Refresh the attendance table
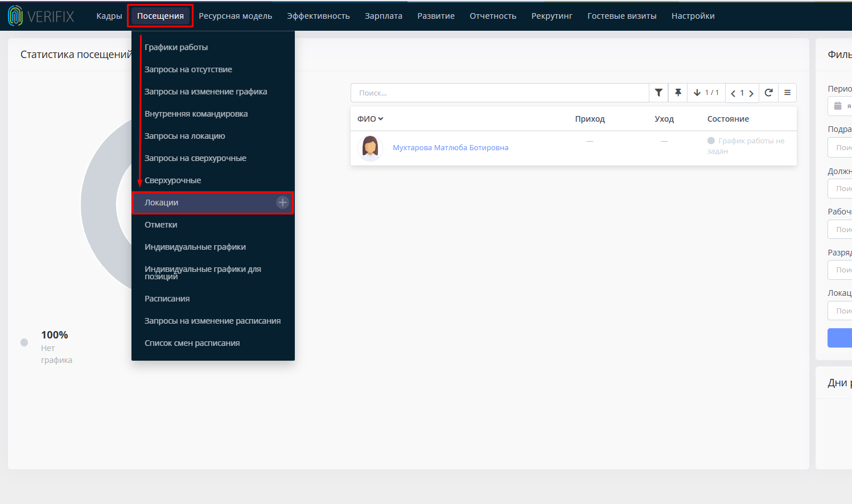The image size is (852, 504). [x=768, y=93]
